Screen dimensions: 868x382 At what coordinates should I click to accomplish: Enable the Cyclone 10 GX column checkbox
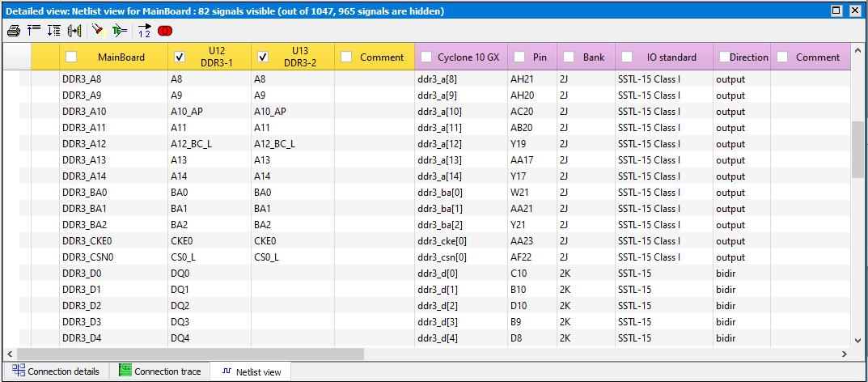coord(426,57)
